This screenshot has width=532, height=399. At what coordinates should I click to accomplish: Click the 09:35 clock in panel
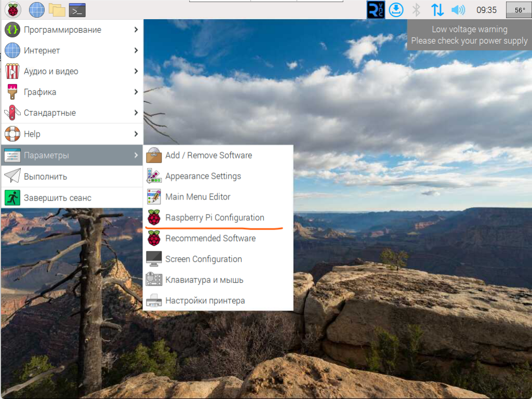click(486, 10)
